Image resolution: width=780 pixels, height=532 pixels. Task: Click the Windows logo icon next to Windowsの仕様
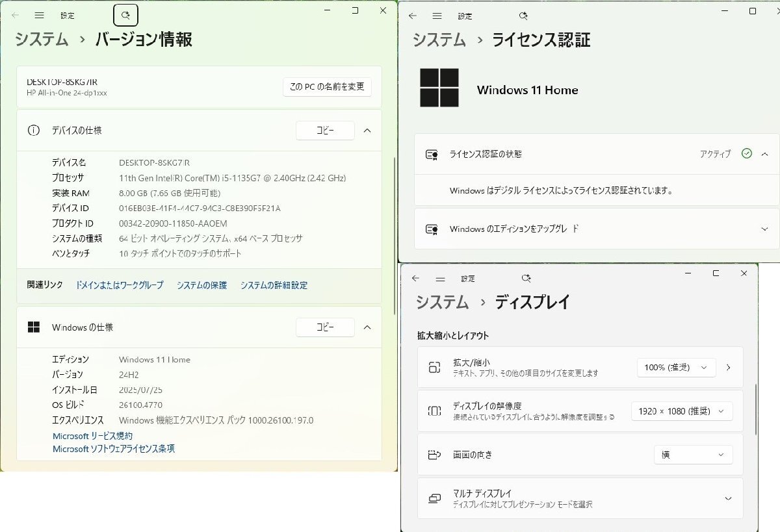[x=33, y=327]
